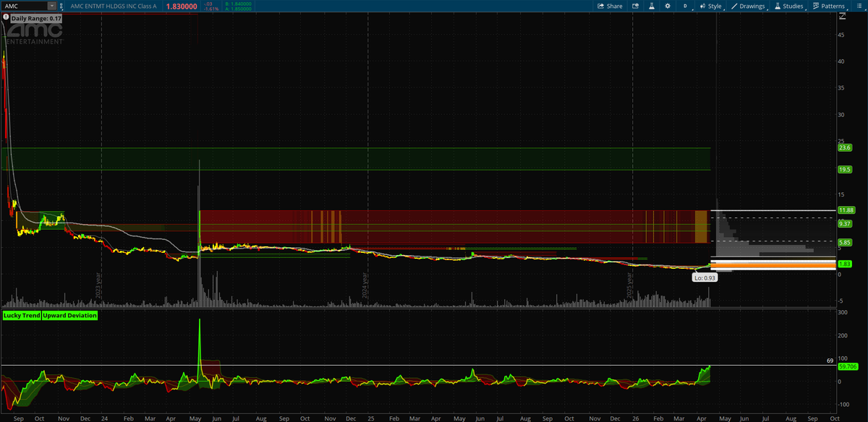
Task: Click the 19.5 price level bubble
Action: tap(843, 169)
